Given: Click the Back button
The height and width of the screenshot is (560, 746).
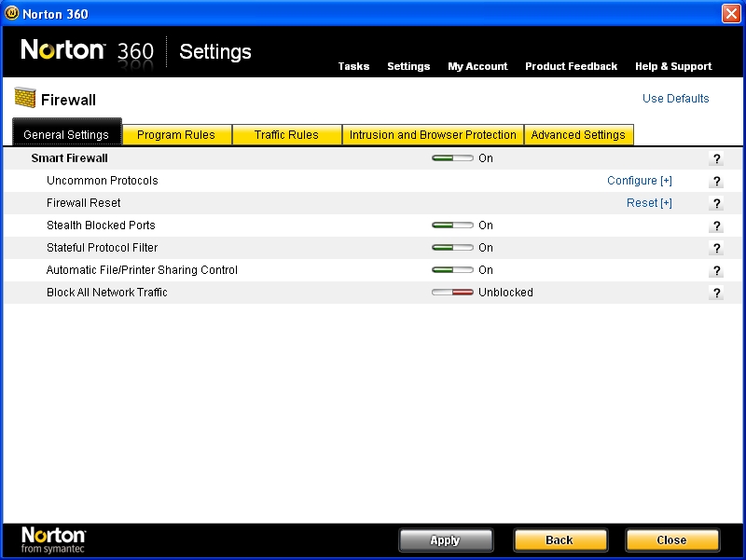Looking at the screenshot, I should [x=560, y=540].
